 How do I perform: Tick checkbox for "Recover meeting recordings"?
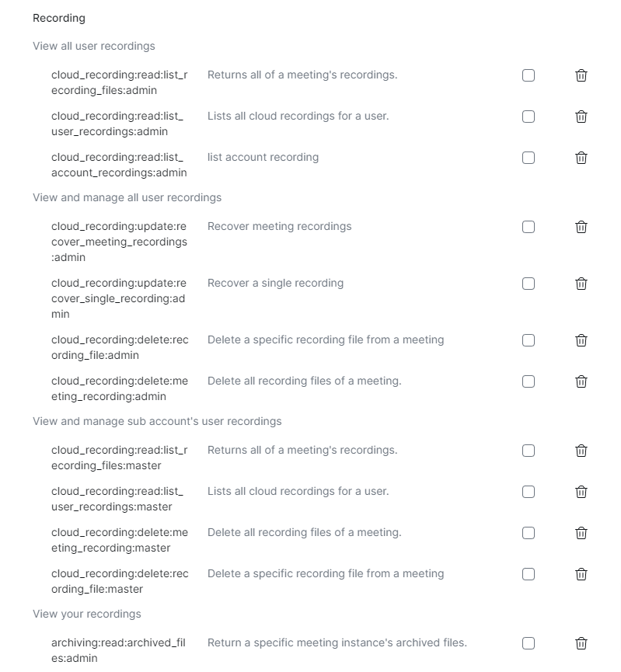click(529, 227)
